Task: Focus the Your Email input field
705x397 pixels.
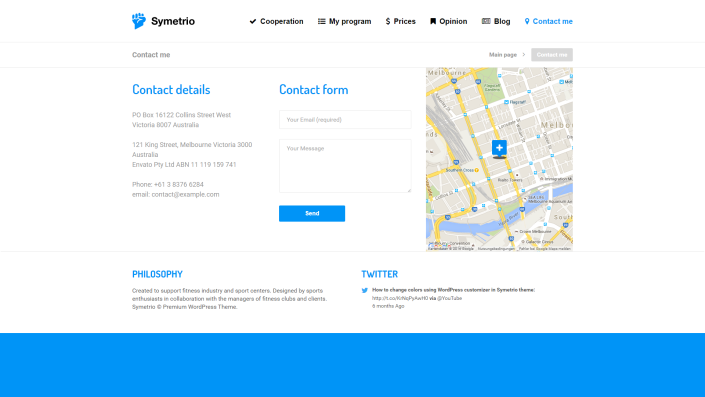Action: 345,120
